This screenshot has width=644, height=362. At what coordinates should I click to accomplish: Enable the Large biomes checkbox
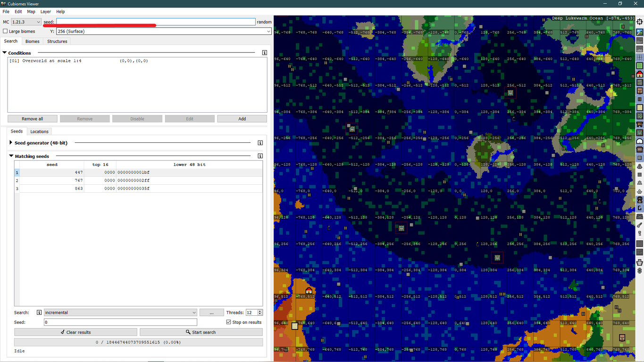[6, 32]
